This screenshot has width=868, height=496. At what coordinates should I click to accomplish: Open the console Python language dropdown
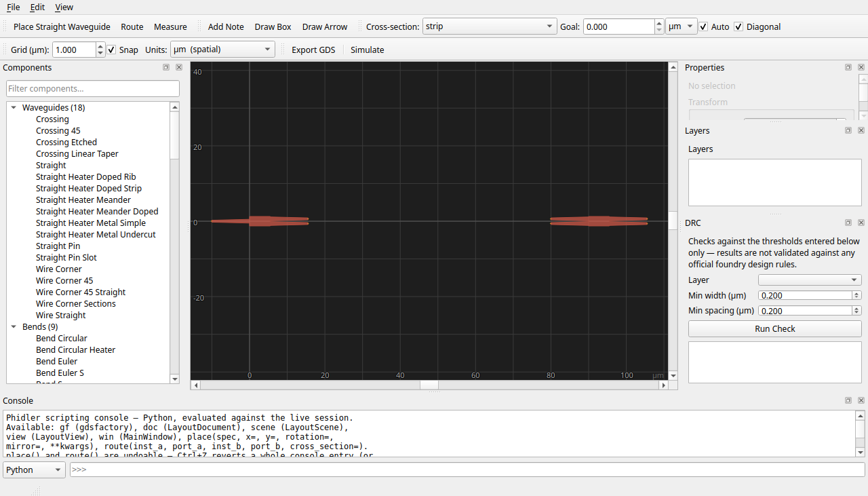click(35, 470)
